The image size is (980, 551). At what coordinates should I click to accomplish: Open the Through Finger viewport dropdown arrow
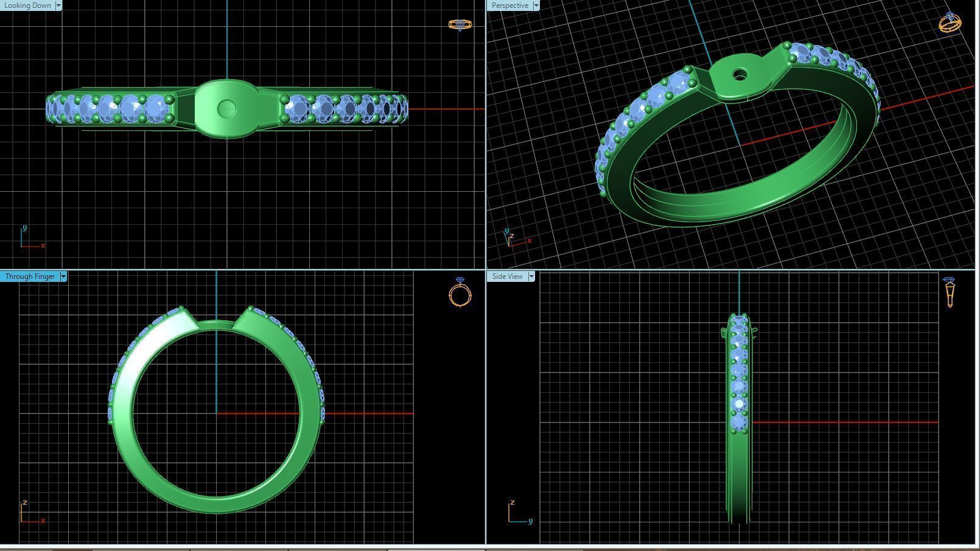pos(63,276)
